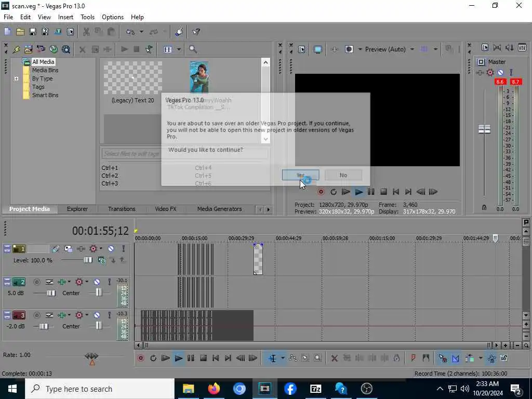Click Play in the preview window
The height and width of the screenshot is (399, 532).
click(358, 192)
